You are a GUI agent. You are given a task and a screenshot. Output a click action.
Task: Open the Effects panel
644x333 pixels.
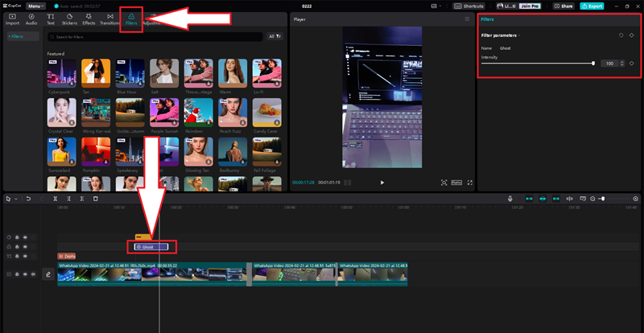click(89, 18)
